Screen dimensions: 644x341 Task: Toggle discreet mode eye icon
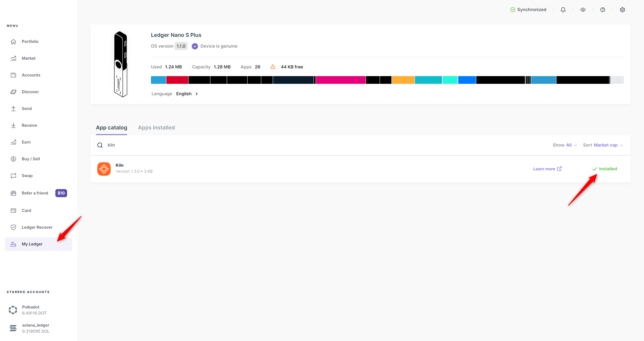point(583,10)
